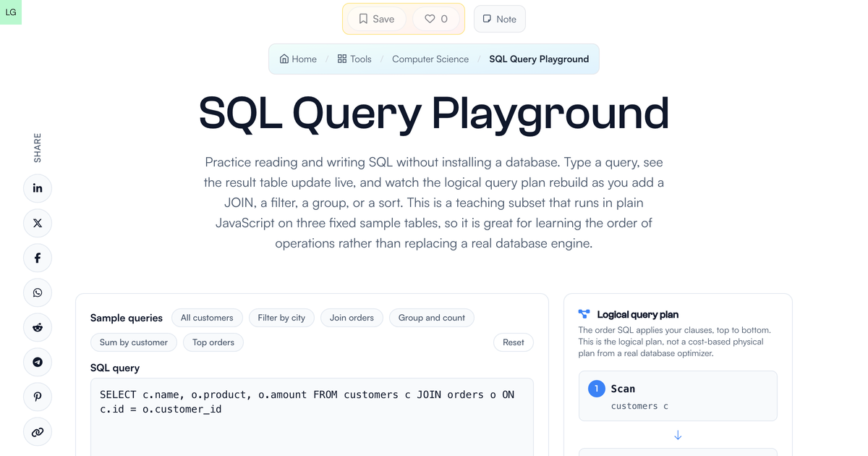Load the Filter by city sample query

click(281, 318)
